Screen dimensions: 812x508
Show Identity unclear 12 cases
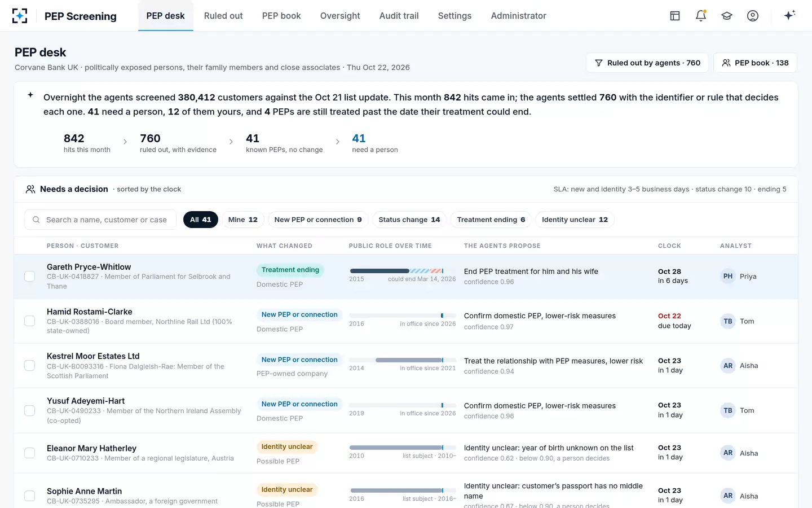point(575,220)
